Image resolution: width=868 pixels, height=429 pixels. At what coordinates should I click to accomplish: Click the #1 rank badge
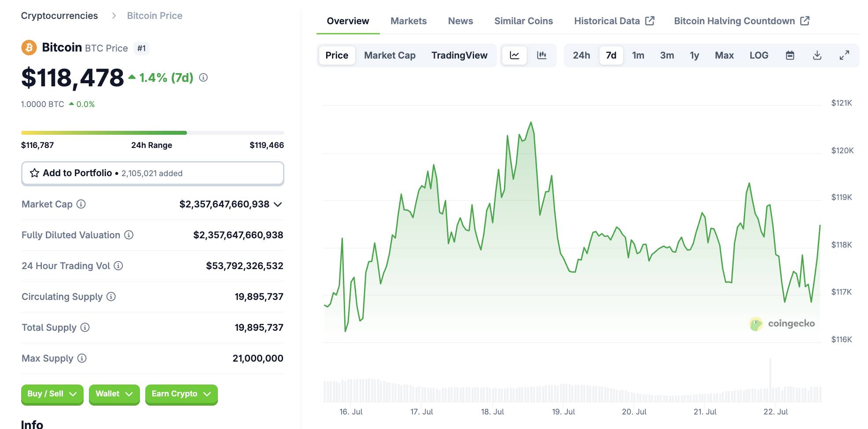pos(141,48)
